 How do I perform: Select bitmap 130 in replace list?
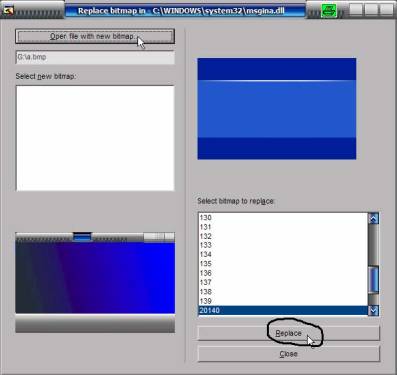283,218
